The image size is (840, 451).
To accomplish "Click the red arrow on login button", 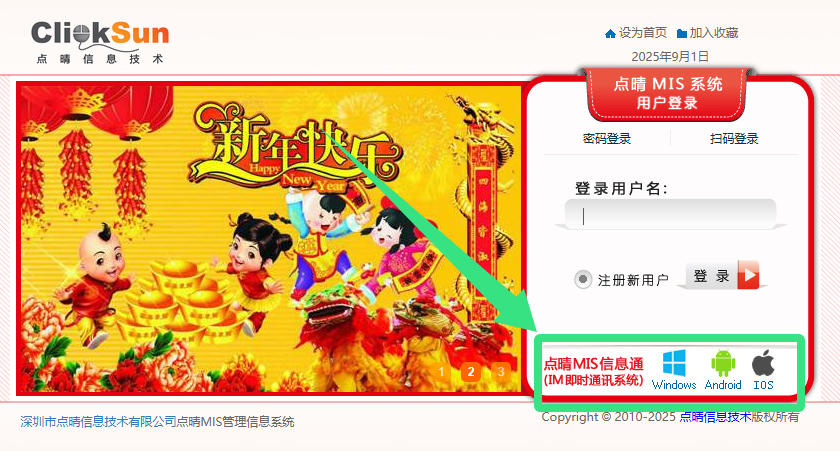I will click(x=748, y=275).
